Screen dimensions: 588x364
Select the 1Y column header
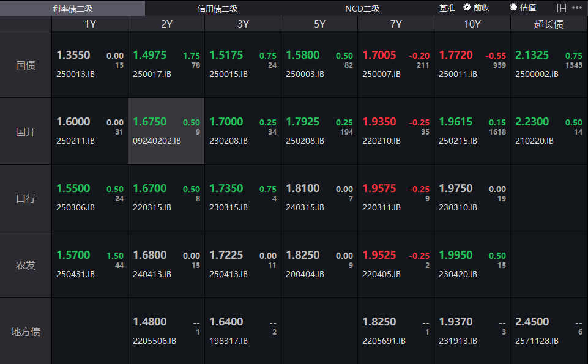[90, 24]
